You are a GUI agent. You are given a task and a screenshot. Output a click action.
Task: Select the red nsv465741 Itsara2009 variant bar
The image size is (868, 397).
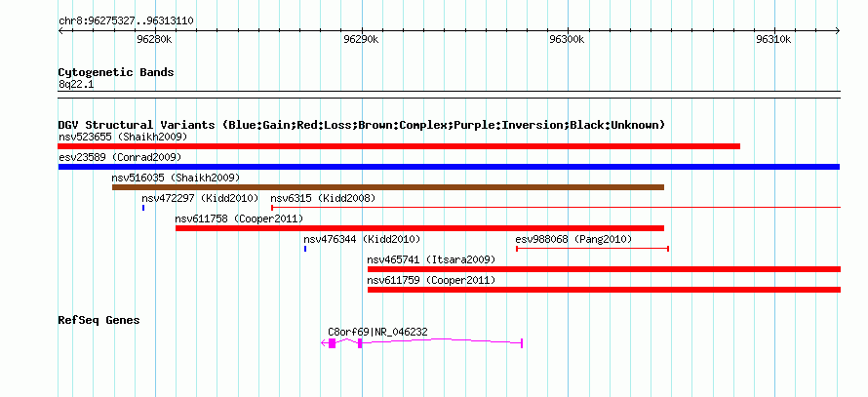(604, 269)
